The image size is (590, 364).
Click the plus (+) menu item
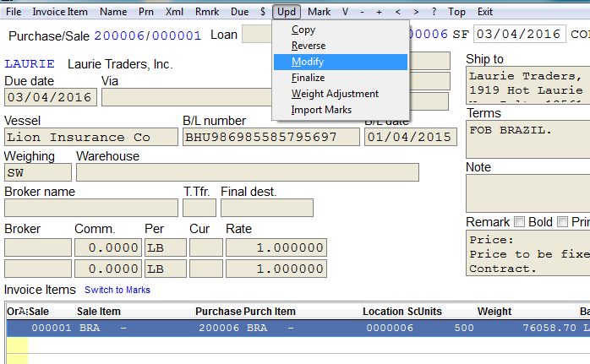tap(379, 12)
